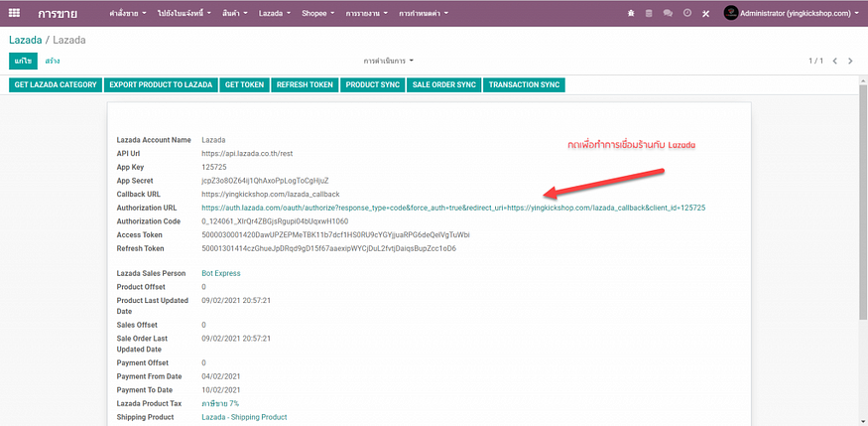
Task: Expand the การรายงาน menu
Action: coord(366,13)
